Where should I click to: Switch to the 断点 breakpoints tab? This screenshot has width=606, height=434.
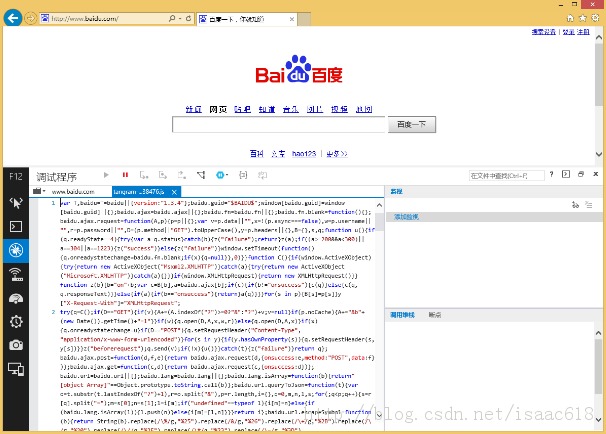point(435,315)
